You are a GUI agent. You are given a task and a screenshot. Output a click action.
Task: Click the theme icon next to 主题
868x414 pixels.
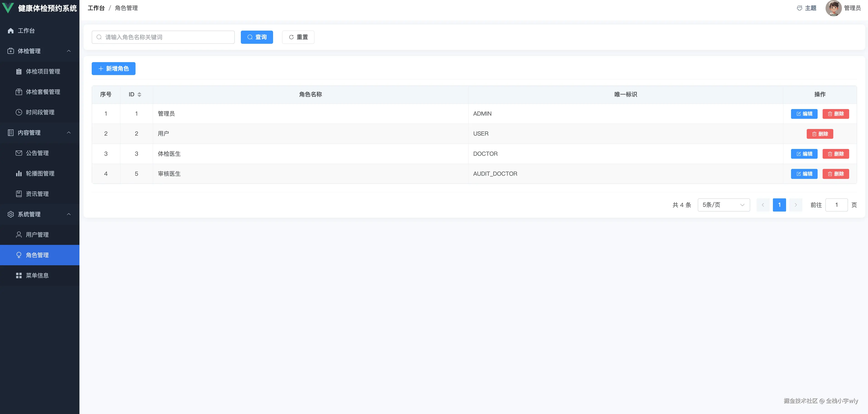tap(799, 8)
